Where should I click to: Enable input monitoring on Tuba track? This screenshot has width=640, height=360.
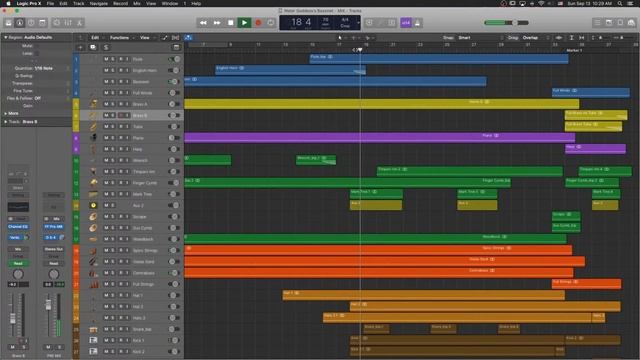tap(127, 127)
